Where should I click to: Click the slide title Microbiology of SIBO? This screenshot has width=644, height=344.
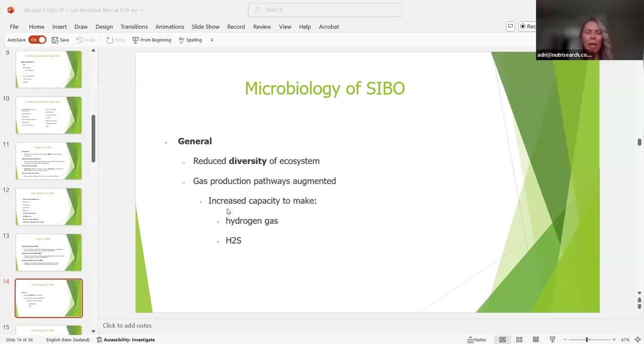[325, 89]
